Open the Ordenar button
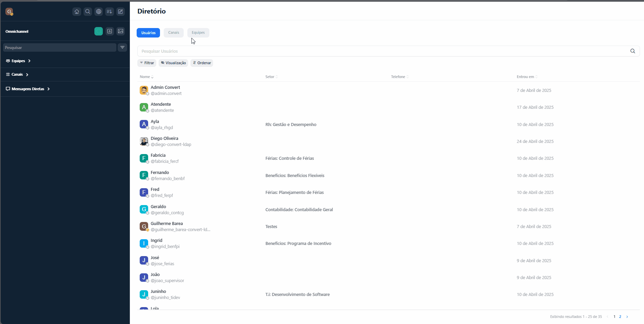The image size is (644, 324). coord(202,63)
